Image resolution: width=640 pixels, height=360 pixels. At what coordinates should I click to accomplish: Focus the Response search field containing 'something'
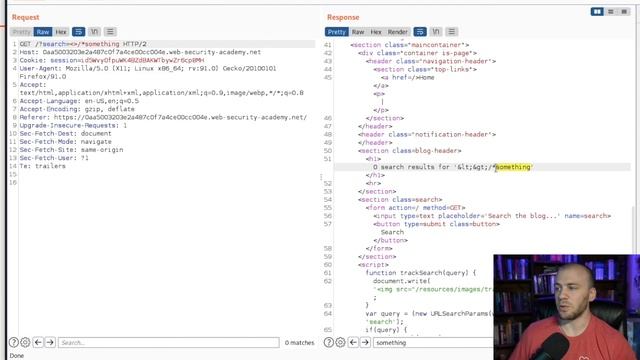point(433,342)
